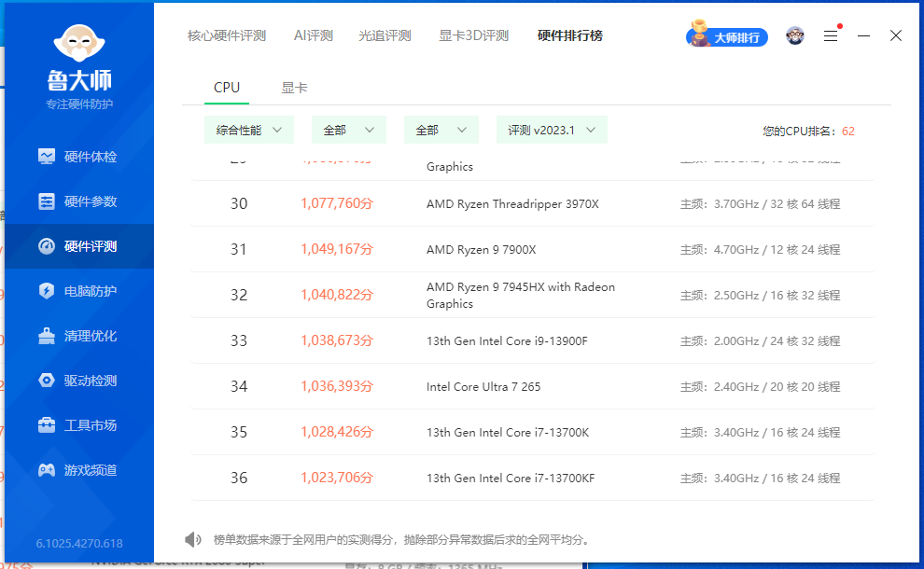Select 硬件排行榜 tab

[570, 35]
